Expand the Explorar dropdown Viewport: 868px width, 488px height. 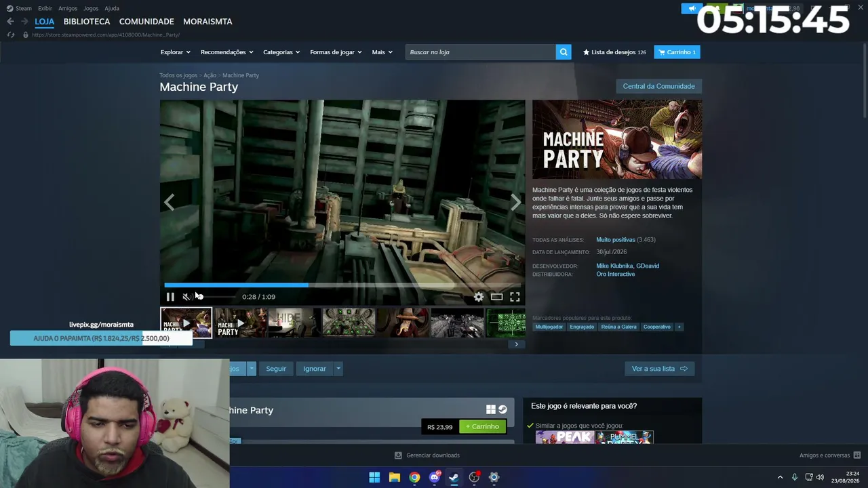pyautogui.click(x=176, y=52)
